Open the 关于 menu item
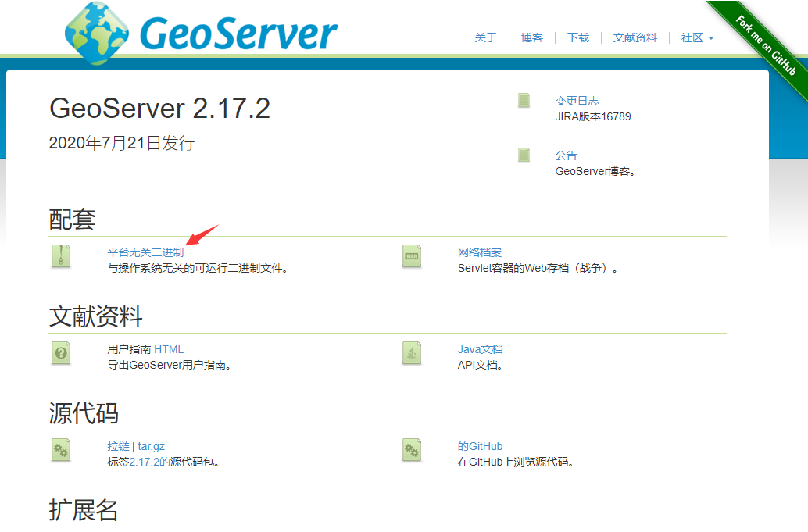 486,37
